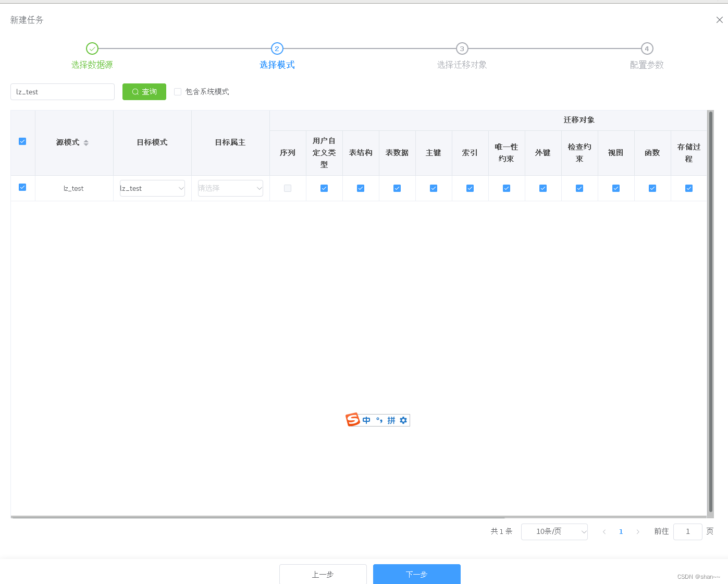Uncheck 表数据 for lz_test
Viewport: 728px width, 584px height.
coord(397,188)
